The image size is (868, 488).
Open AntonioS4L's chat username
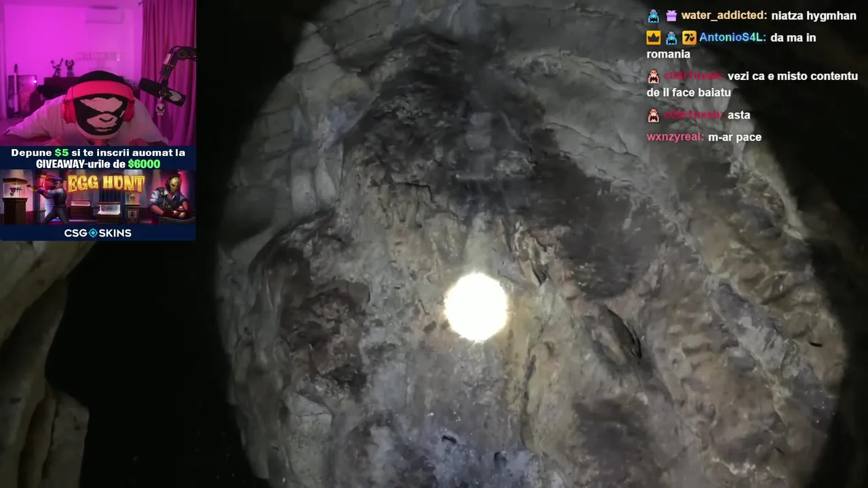(732, 38)
